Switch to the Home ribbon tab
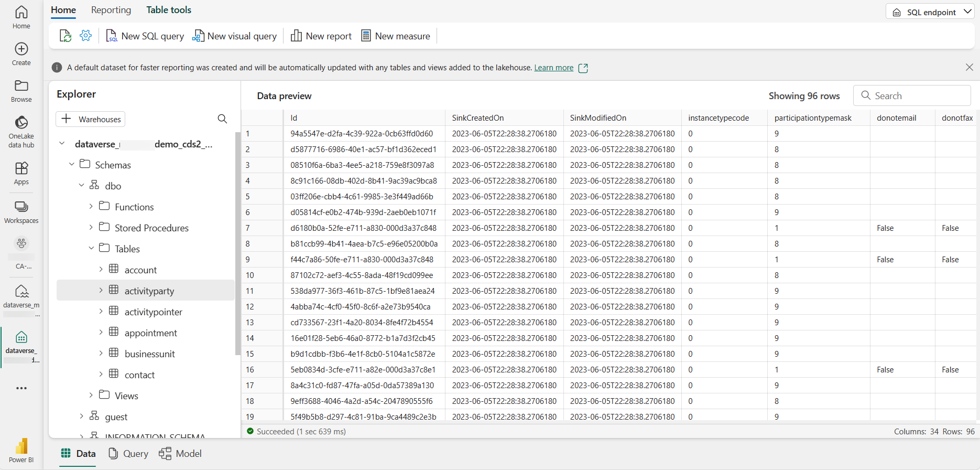 pyautogui.click(x=63, y=10)
